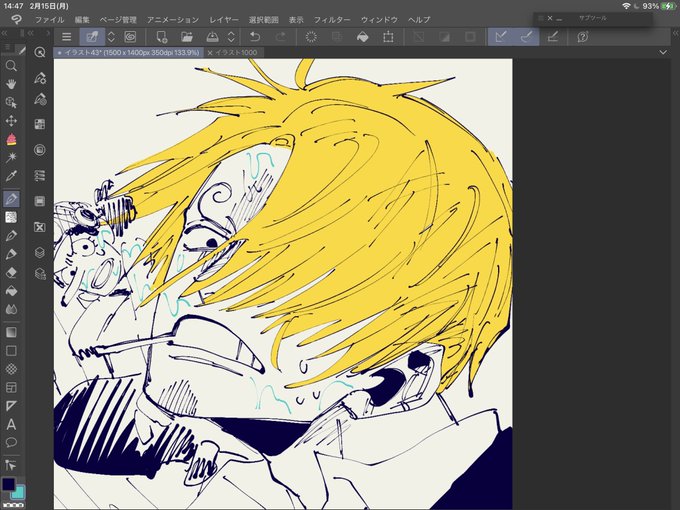Open the 選択範囲 menu
The width and height of the screenshot is (680, 510).
(x=264, y=20)
